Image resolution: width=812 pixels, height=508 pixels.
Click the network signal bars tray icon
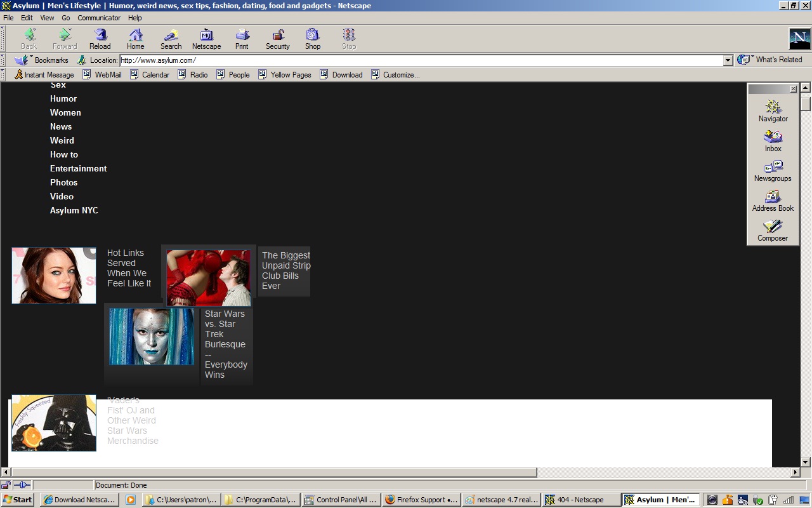[x=789, y=500]
